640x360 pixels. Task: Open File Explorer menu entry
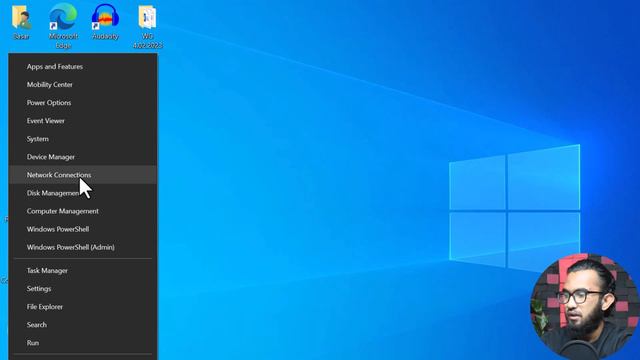point(83,307)
